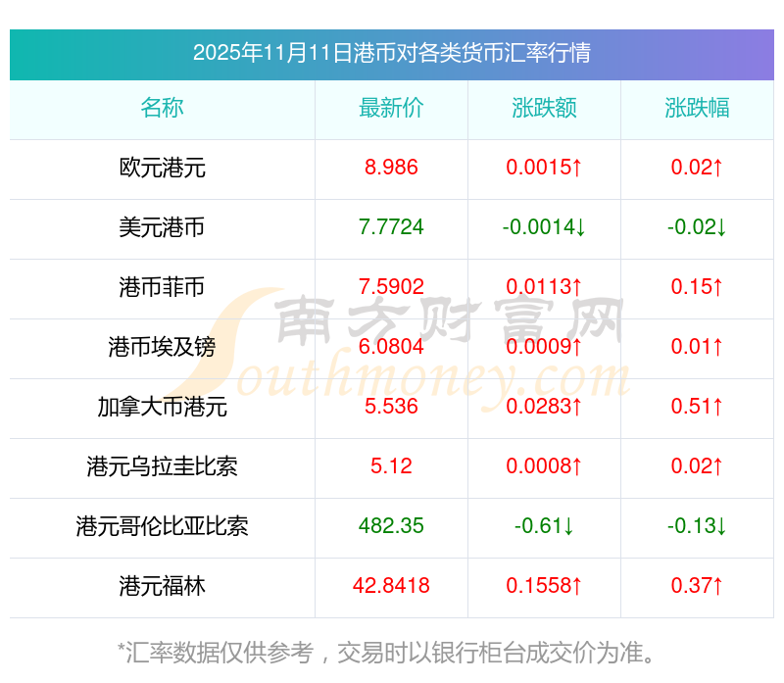
Task: Click the percent change -0.13↓
Action: click(x=697, y=526)
